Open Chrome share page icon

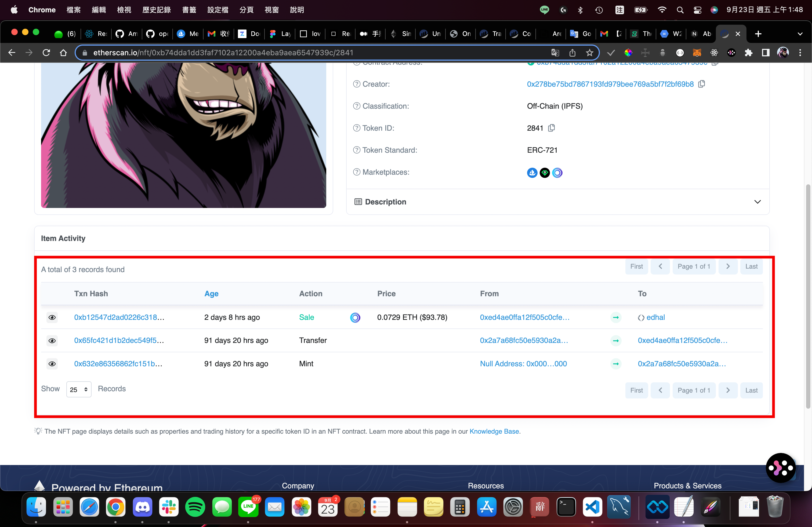572,53
